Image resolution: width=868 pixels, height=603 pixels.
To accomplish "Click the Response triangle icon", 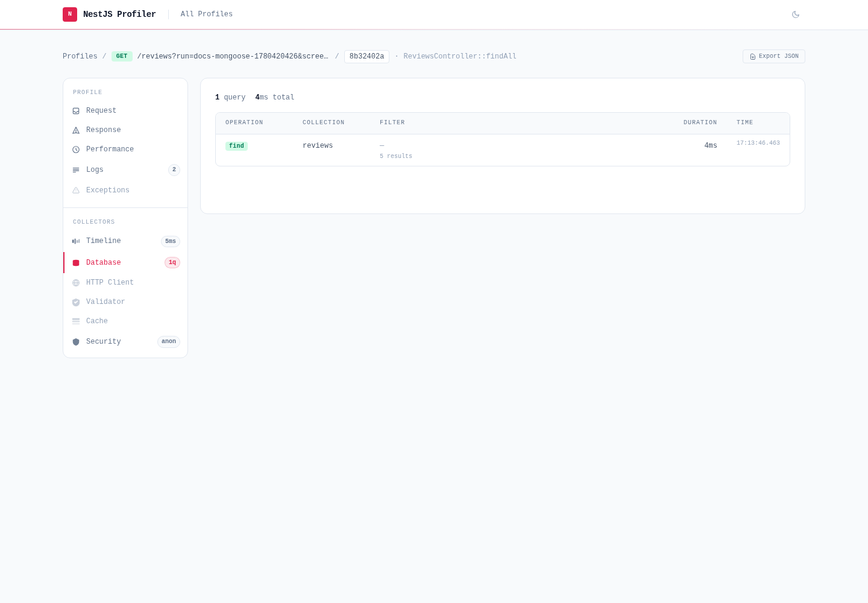I will tap(76, 130).
